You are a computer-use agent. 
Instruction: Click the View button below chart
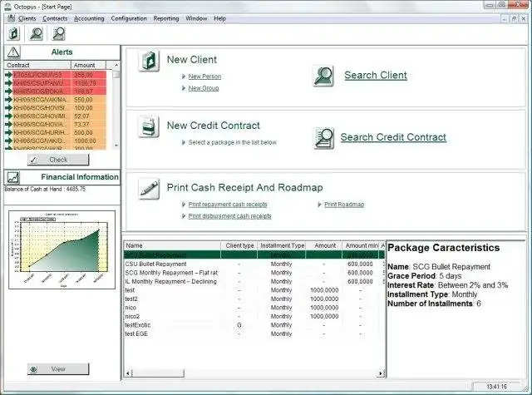pyautogui.click(x=58, y=369)
